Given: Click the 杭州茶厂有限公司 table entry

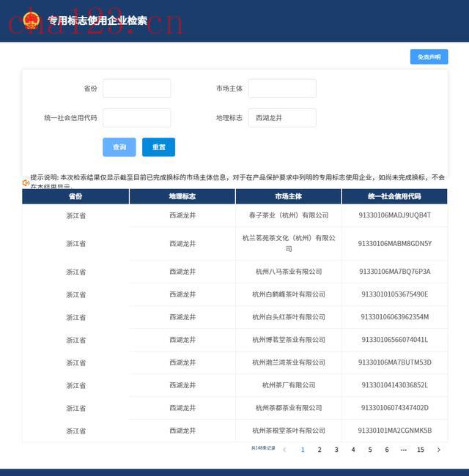Looking at the screenshot, I should click(288, 385).
